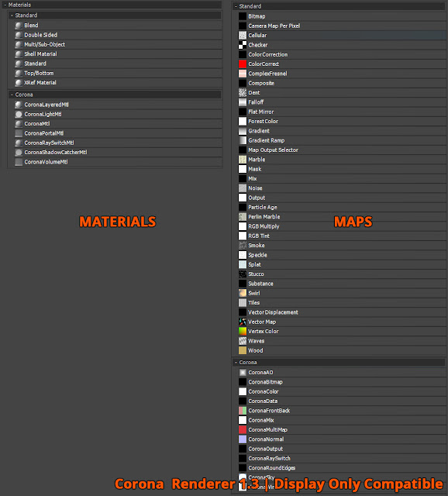Click the CoronaPortalMtl icon

[x=19, y=133]
